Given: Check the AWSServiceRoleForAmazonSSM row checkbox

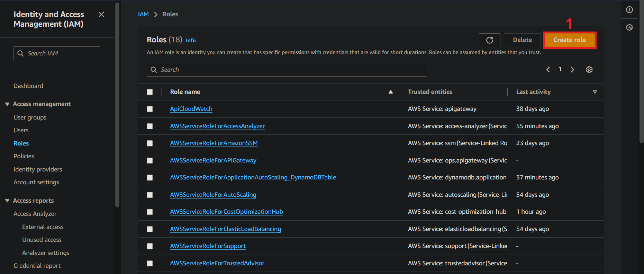Looking at the screenshot, I should 149,143.
